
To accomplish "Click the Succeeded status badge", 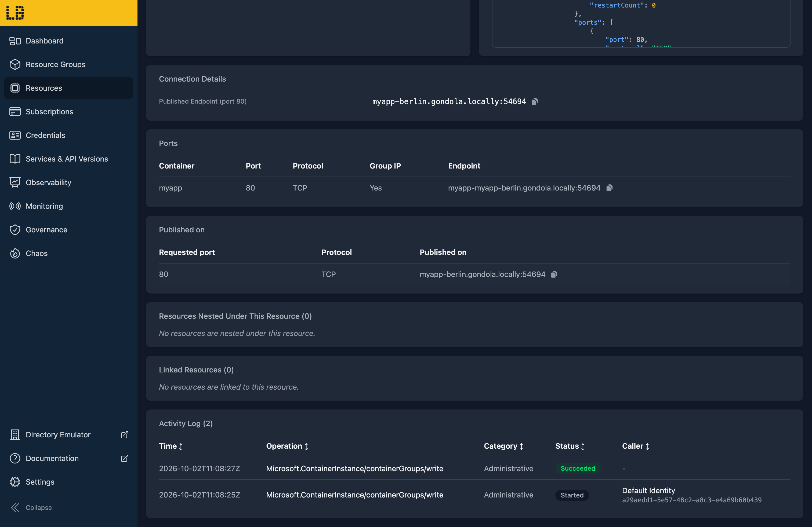I will pos(578,468).
